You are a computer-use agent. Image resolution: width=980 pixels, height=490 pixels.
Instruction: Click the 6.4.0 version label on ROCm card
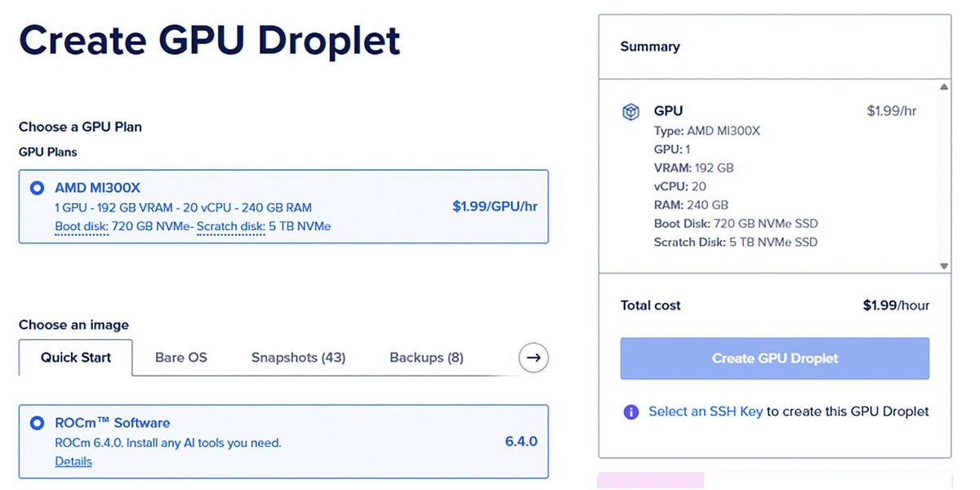[521, 442]
